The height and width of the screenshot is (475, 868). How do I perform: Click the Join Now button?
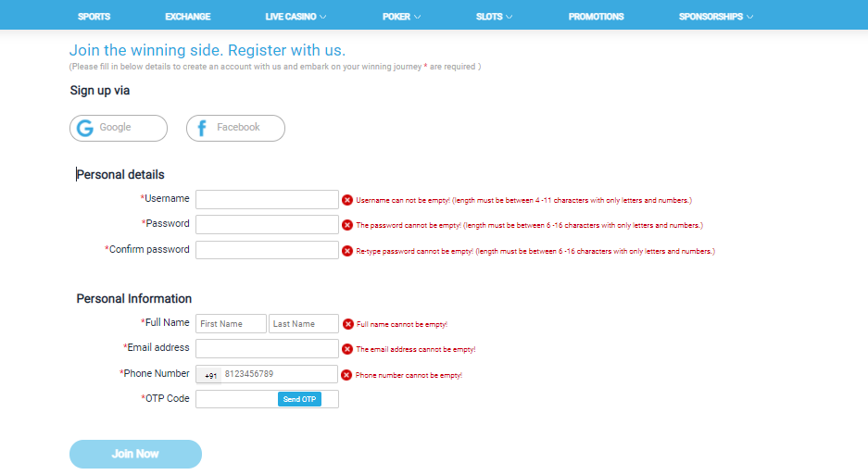pos(135,454)
